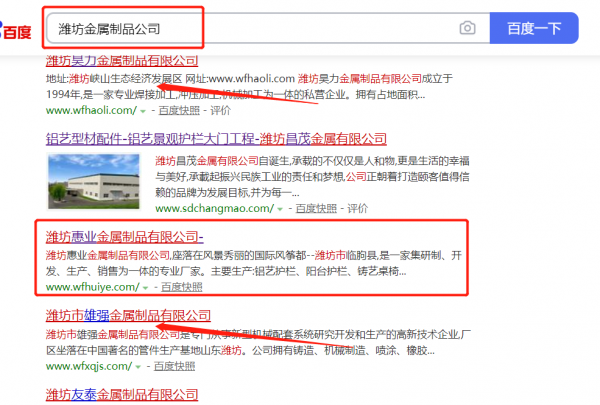
Task: Open the 潍坊昊力金属制品有限公司 result title
Action: pos(128,61)
